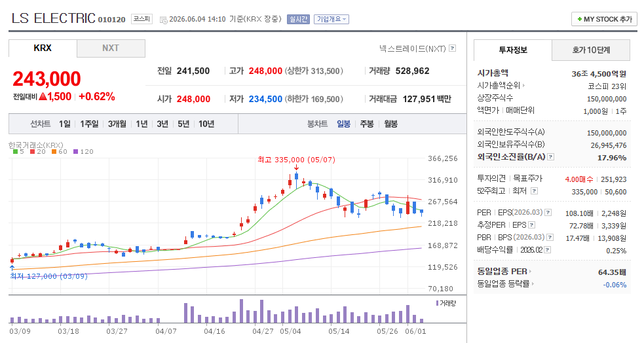Click the 코스피 market badge
The width and height of the screenshot is (644, 343).
click(142, 19)
